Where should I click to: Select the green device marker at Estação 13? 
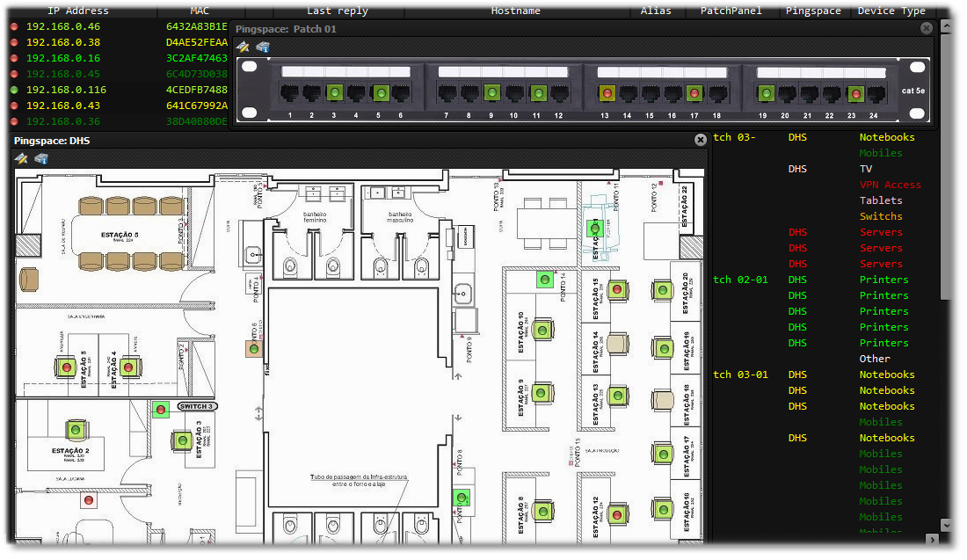[x=617, y=396]
